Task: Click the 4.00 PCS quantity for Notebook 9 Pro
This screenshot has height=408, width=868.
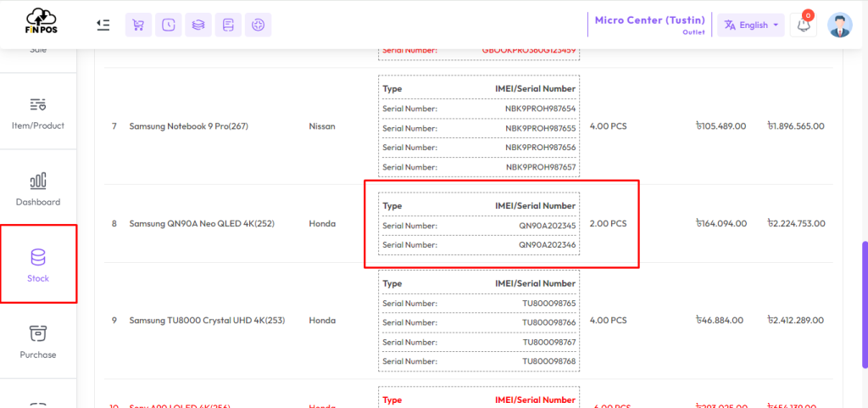Action: [609, 126]
